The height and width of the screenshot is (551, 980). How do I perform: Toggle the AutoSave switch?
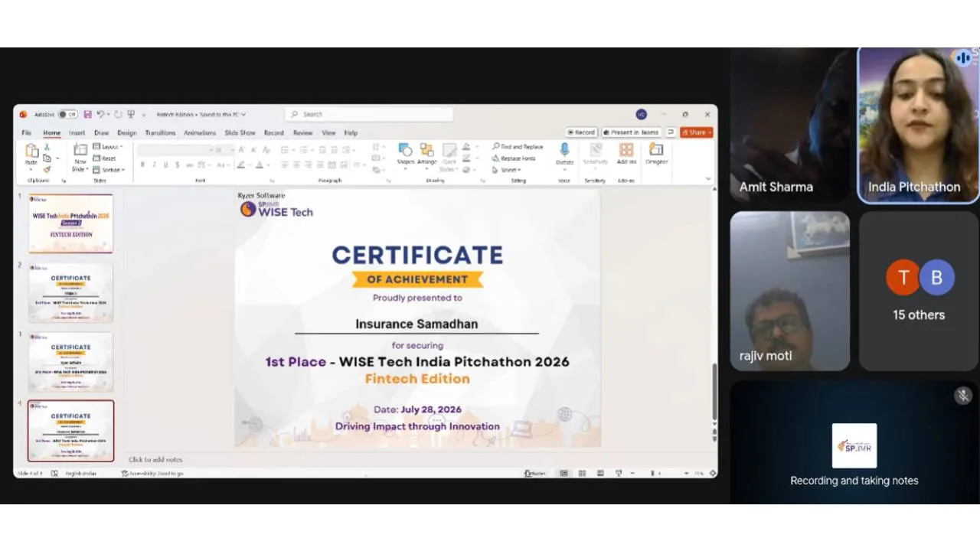[67, 114]
